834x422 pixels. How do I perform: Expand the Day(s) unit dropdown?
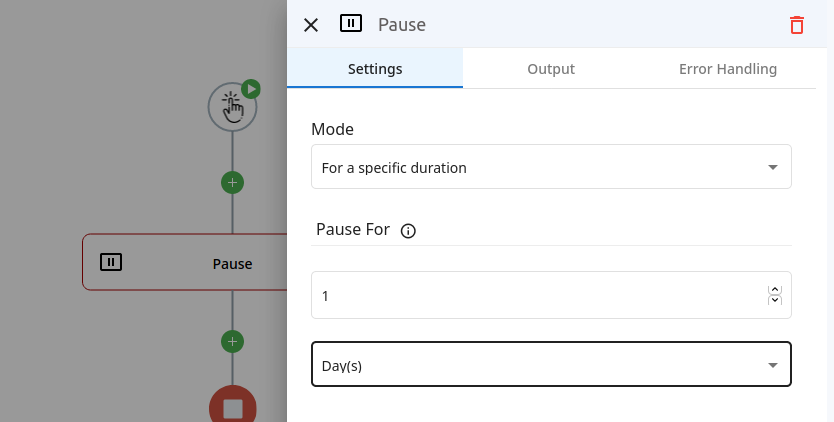click(551, 365)
